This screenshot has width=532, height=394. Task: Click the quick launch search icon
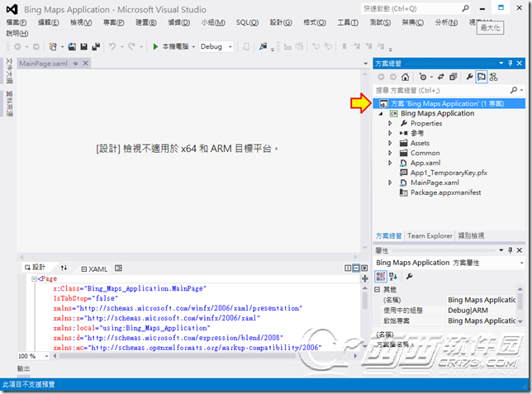(x=466, y=8)
